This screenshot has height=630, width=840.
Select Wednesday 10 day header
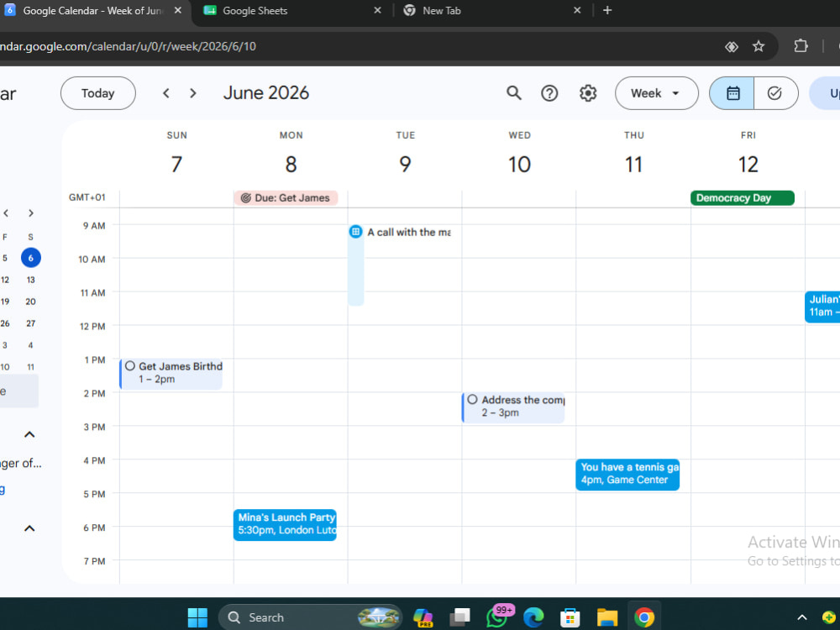pos(520,164)
